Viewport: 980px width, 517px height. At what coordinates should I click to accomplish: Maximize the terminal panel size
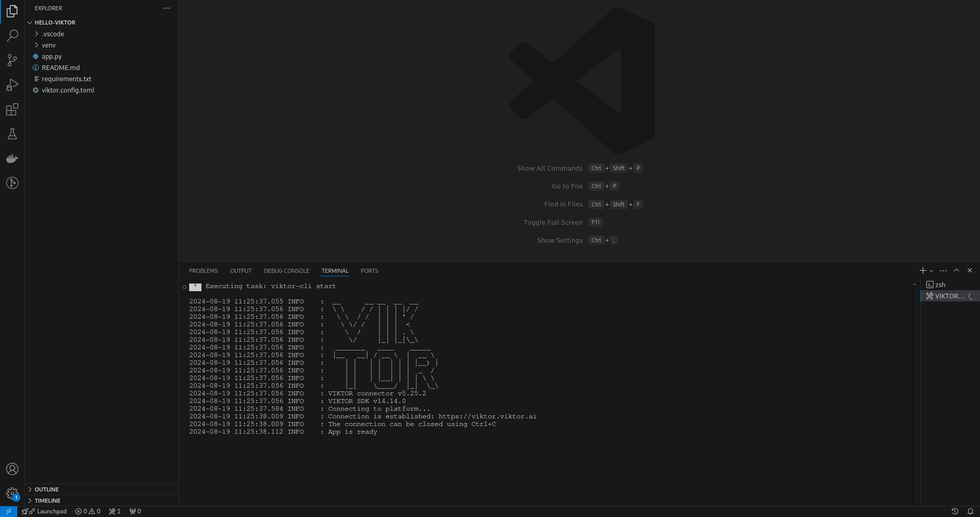[956, 271]
